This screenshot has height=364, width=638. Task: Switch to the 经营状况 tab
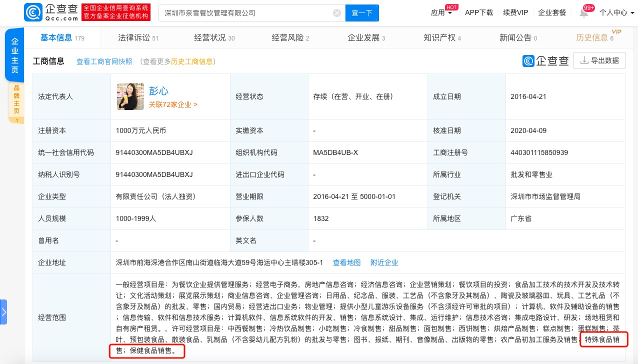[214, 37]
